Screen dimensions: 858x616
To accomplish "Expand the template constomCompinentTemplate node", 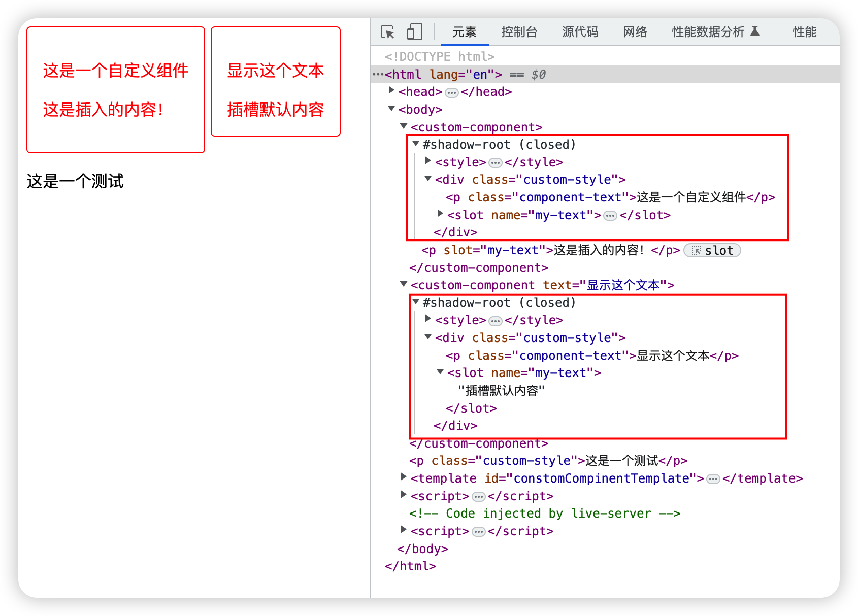I will [404, 477].
